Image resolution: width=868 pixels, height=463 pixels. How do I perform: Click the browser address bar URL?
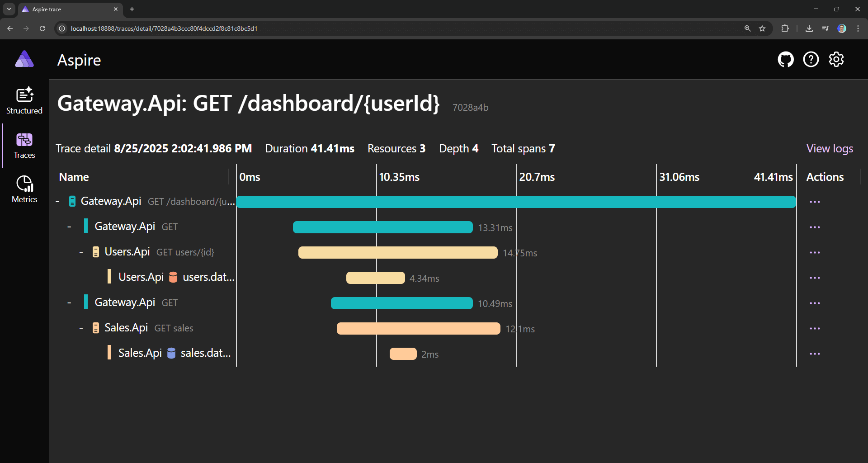click(x=164, y=28)
